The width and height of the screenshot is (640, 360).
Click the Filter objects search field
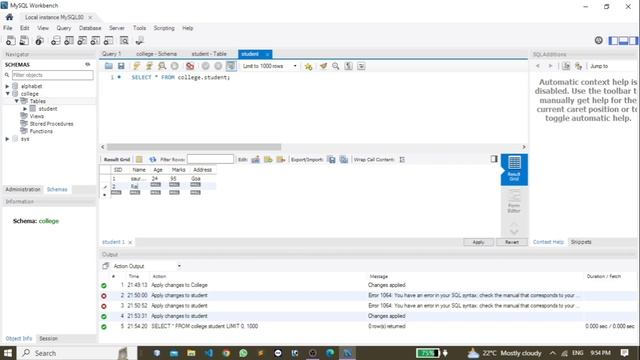[x=52, y=75]
